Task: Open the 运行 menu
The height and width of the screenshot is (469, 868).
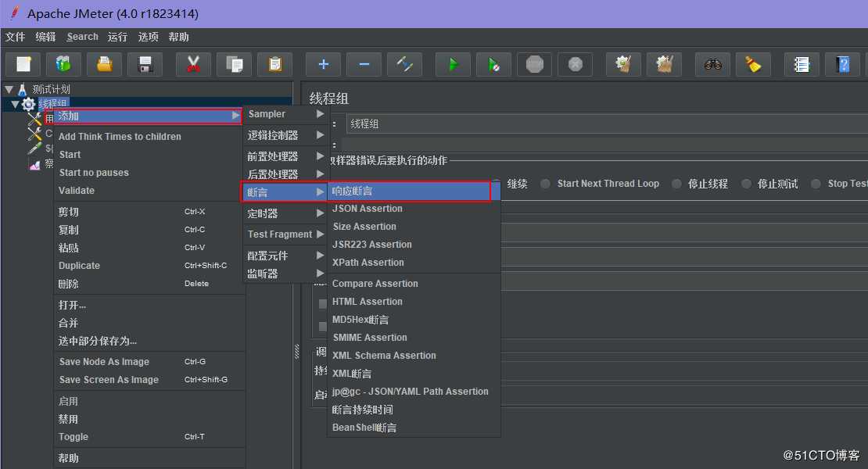Action: tap(117, 37)
